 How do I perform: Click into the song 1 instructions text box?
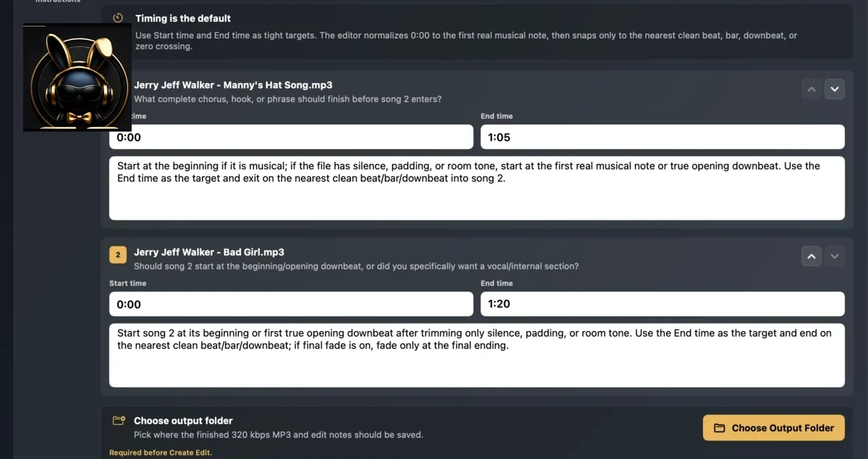(x=477, y=188)
